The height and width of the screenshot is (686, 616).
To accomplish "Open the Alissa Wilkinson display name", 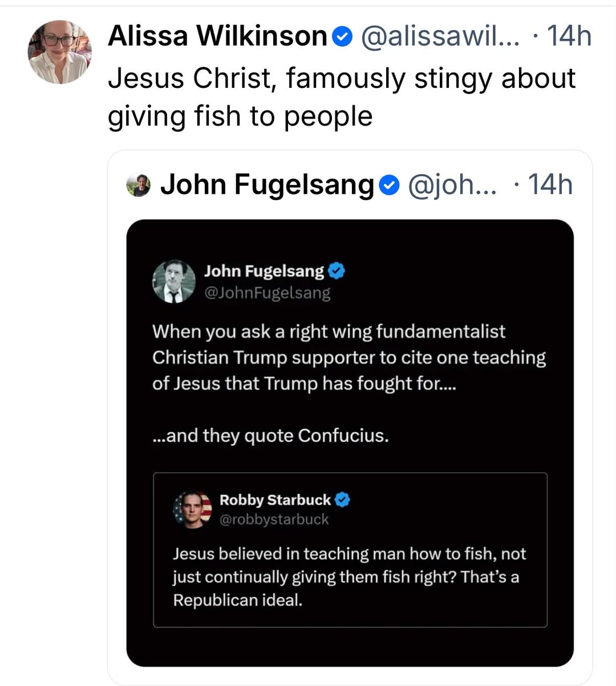I will pyautogui.click(x=217, y=36).
